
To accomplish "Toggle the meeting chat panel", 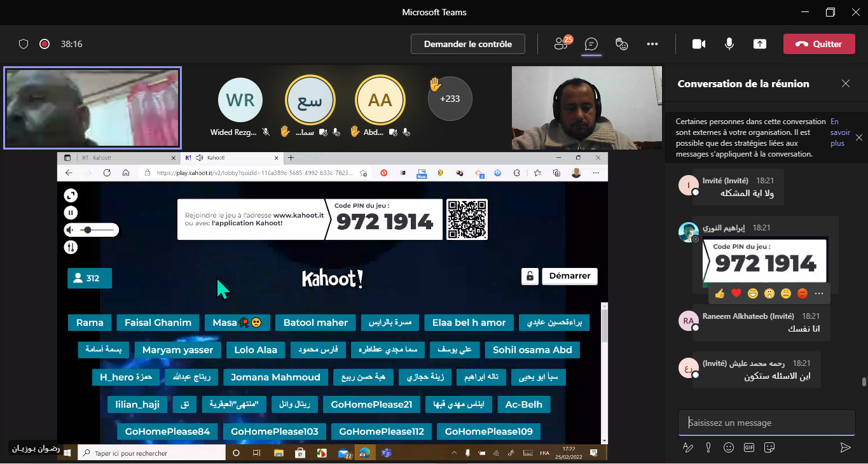I will [x=591, y=44].
